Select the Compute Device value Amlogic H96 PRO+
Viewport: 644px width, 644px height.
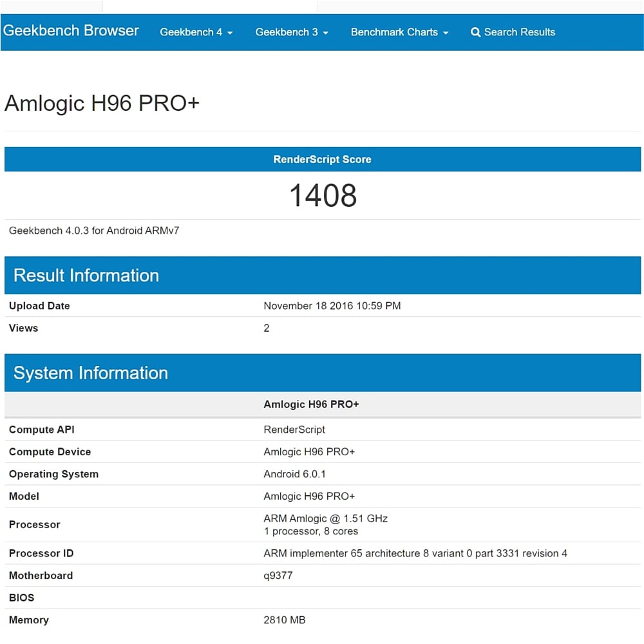tap(309, 452)
